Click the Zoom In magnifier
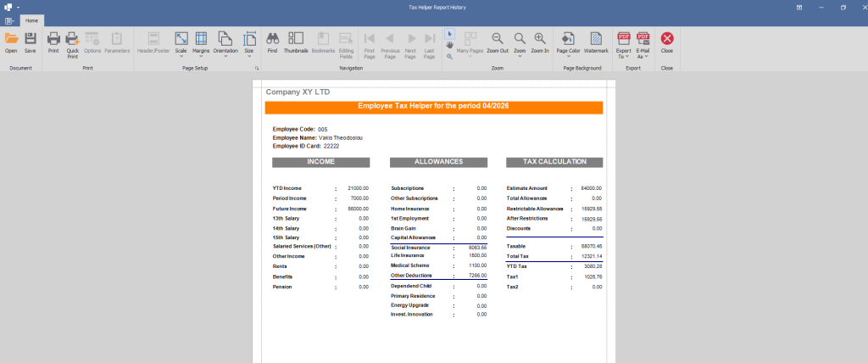This screenshot has width=868, height=363. [540, 39]
